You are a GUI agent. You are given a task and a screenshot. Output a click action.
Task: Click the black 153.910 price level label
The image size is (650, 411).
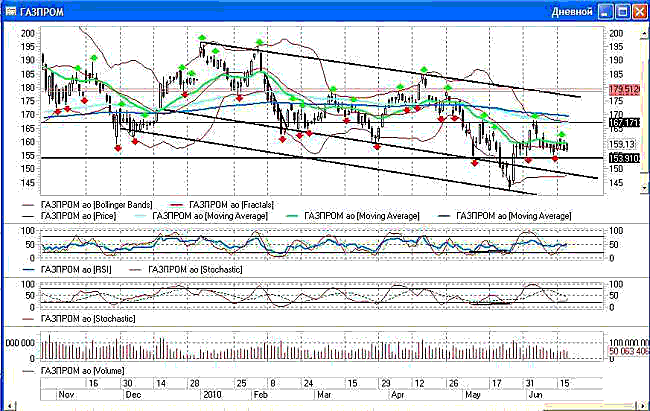point(624,158)
